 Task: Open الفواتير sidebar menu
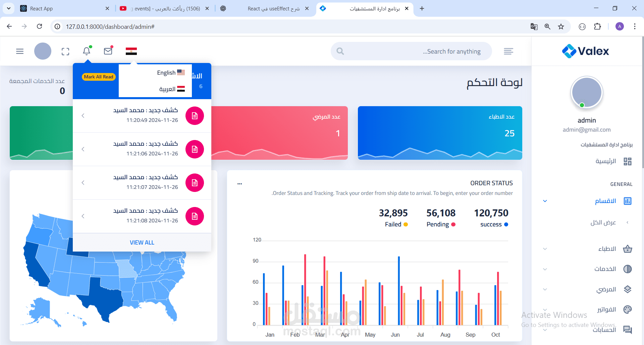(x=587, y=309)
